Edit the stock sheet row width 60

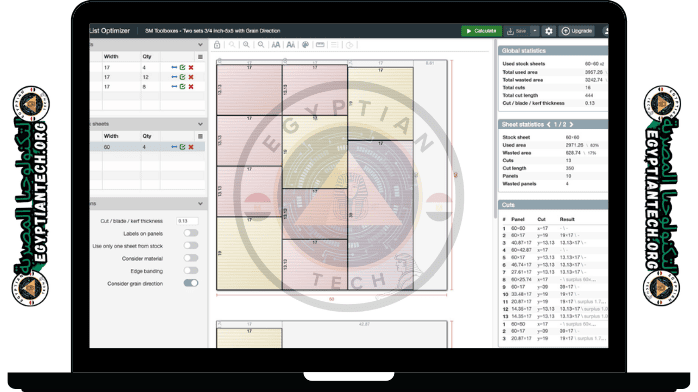coord(183,147)
